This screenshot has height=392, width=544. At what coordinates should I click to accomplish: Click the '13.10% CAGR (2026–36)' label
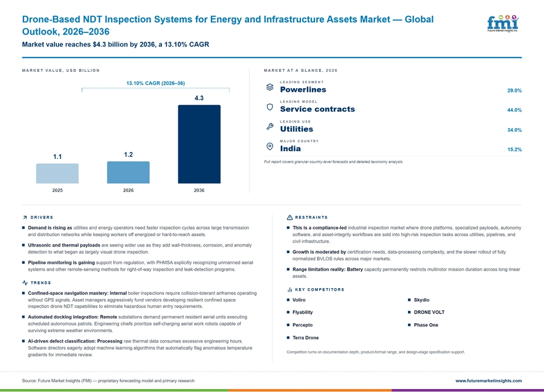click(x=155, y=83)
